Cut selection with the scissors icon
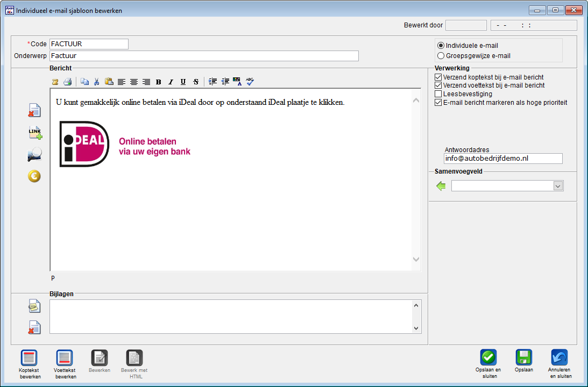Screen dimensions: 588x387 pos(97,82)
